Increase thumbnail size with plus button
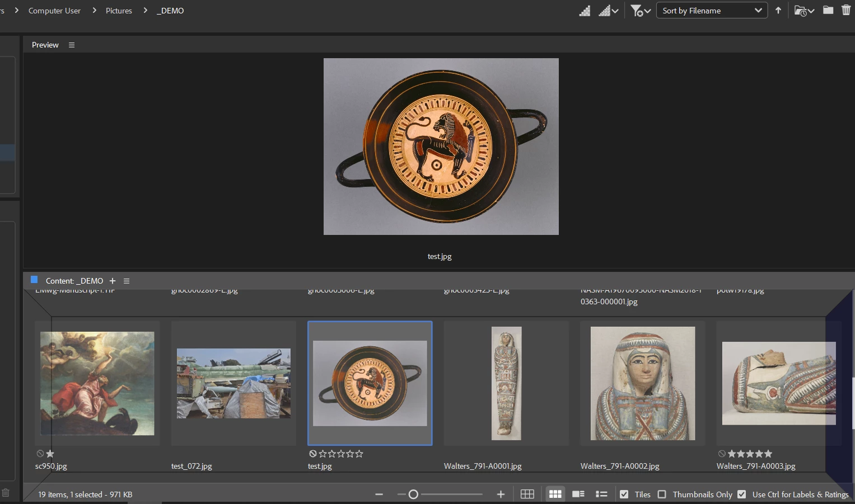This screenshot has width=855, height=504. (x=501, y=494)
